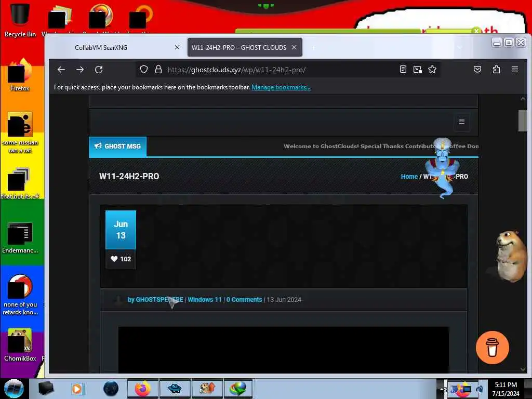Viewport: 532px width, 399px height.
Task: Open the Firefox desktop shortcut
Action: point(20,75)
